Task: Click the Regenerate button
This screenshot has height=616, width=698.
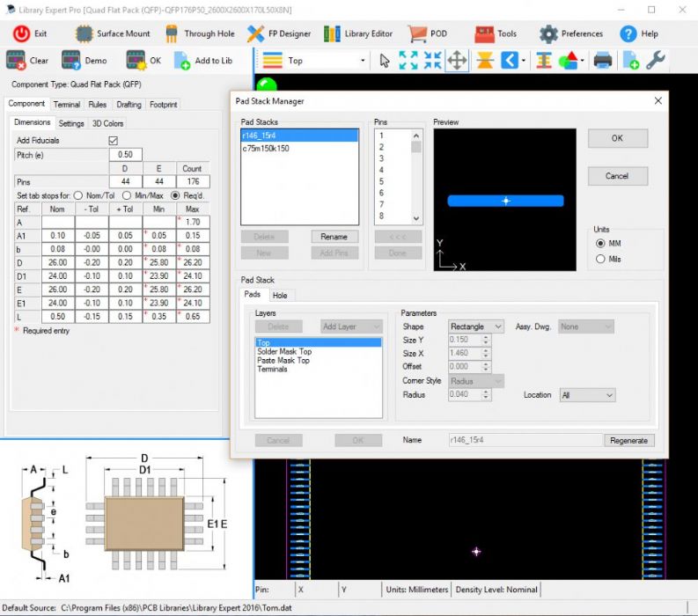Action: [628, 440]
